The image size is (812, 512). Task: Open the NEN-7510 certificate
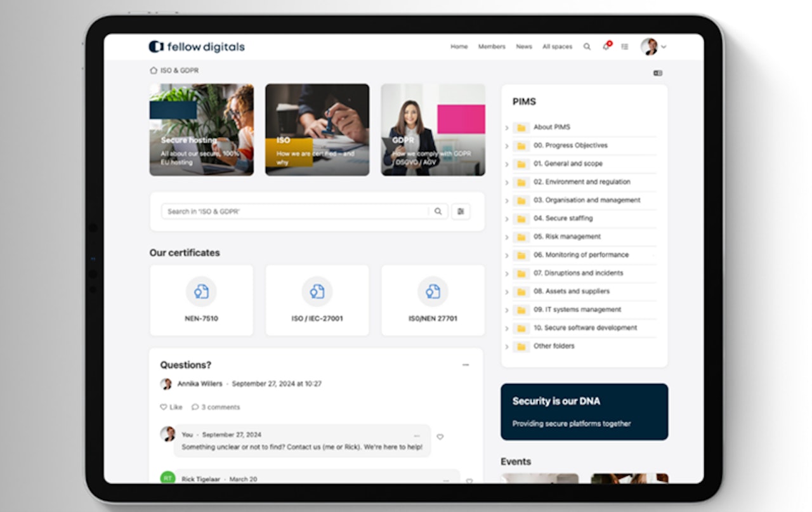pyautogui.click(x=201, y=300)
